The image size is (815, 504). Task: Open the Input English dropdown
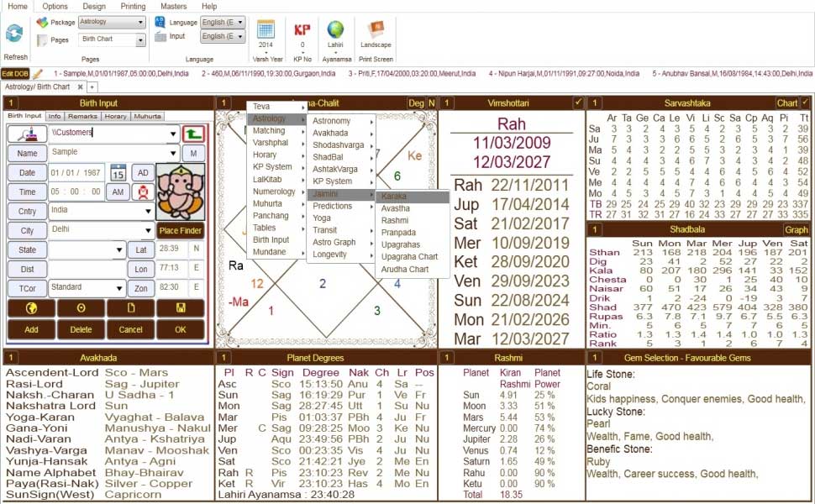tap(240, 36)
